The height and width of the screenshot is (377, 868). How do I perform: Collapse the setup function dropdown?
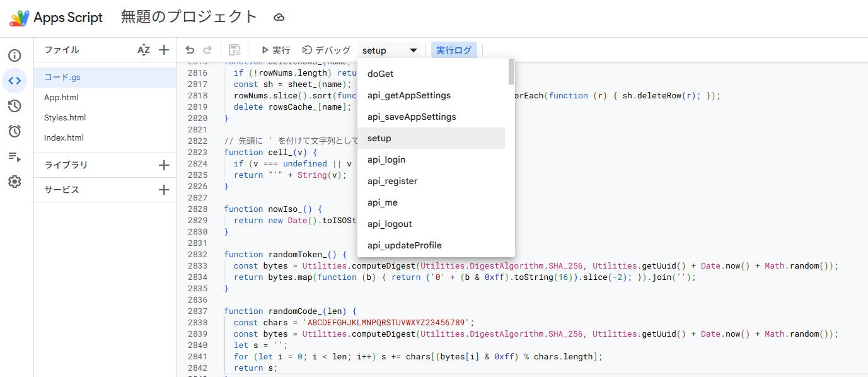point(390,50)
